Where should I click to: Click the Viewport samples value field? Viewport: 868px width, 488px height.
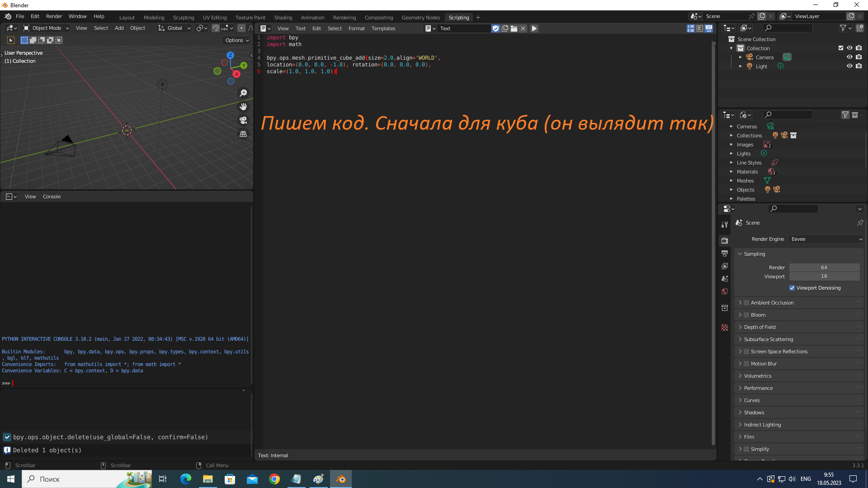point(824,276)
